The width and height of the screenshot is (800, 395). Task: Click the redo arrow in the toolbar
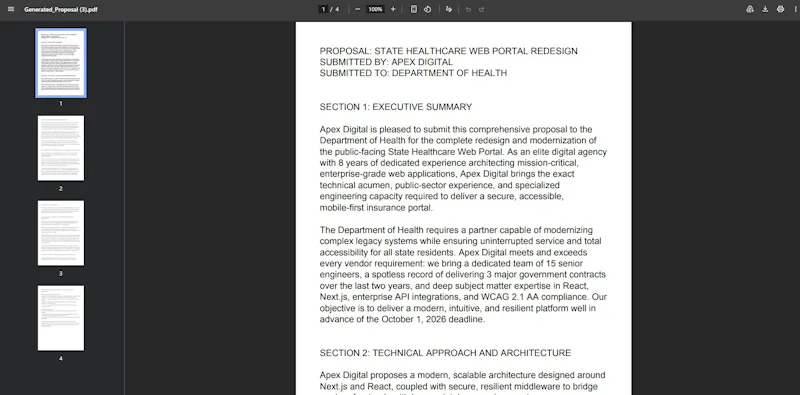[x=481, y=9]
